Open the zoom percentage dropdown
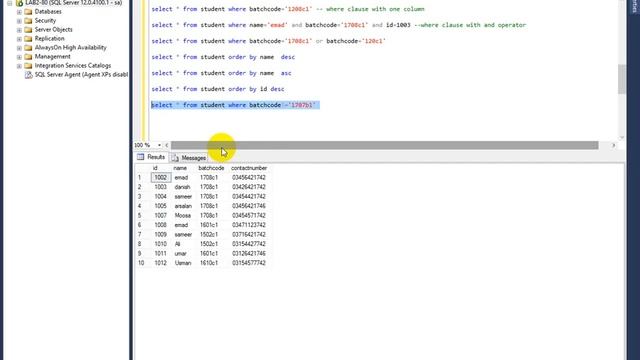Viewport: 640px width, 360px height. tap(159, 145)
